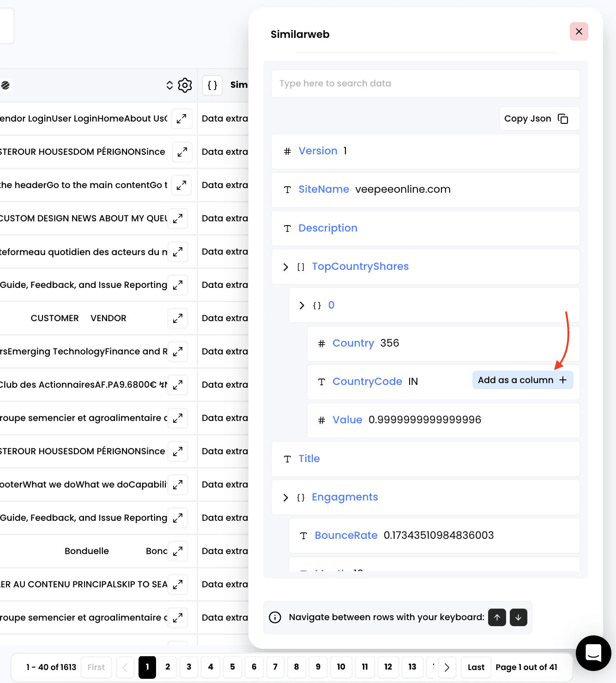Go to previous page with left chevron
The height and width of the screenshot is (683, 616).
(x=125, y=667)
